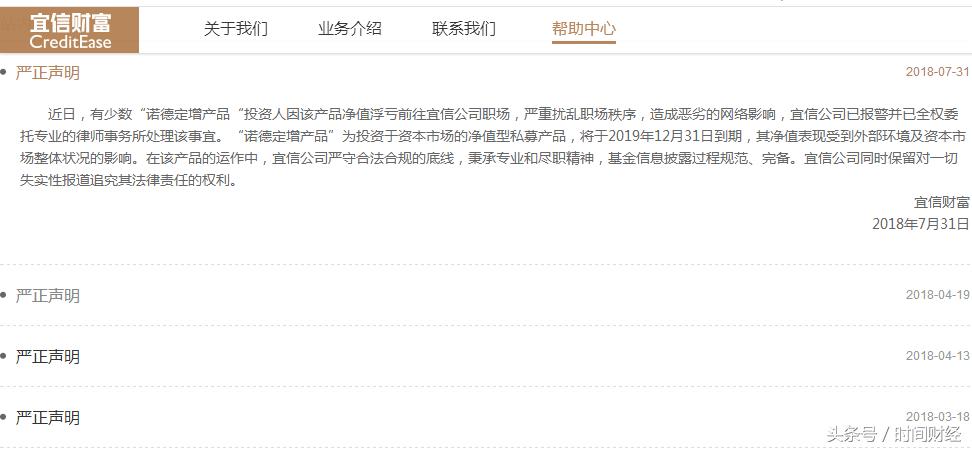The image size is (972, 449).
Task: Click the date 2018-04-19
Action: 937,295
